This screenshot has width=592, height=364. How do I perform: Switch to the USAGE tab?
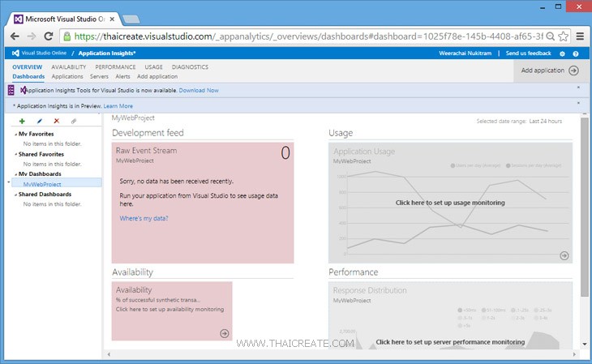153,66
